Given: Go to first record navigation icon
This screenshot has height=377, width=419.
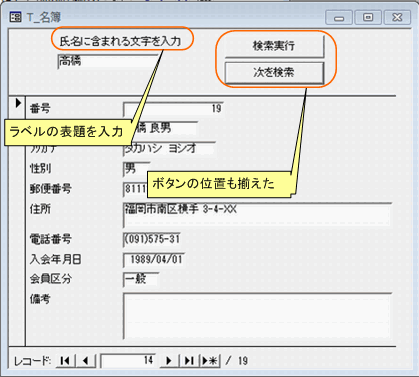Looking at the screenshot, I should click(x=65, y=360).
